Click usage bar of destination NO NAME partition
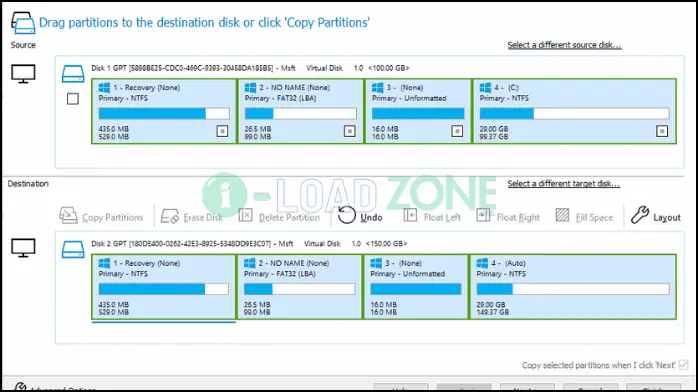 pos(300,289)
